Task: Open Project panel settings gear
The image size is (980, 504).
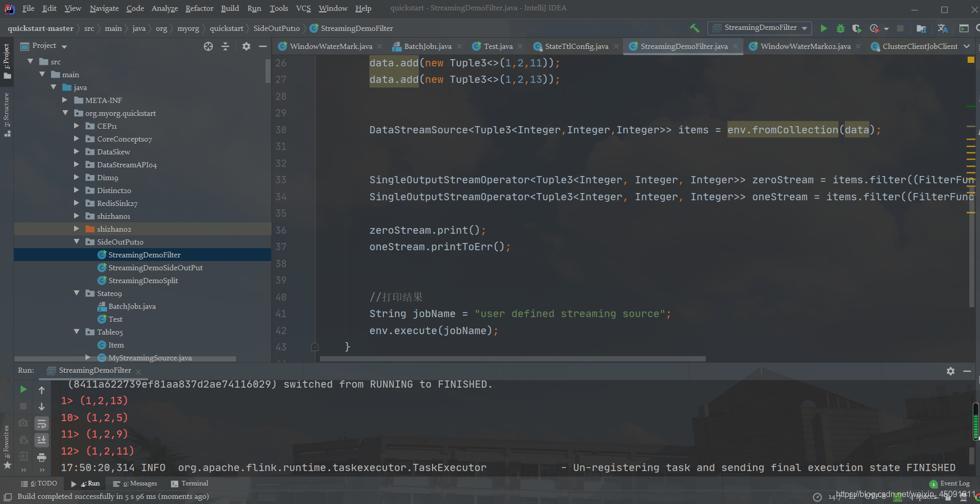Action: point(246,46)
